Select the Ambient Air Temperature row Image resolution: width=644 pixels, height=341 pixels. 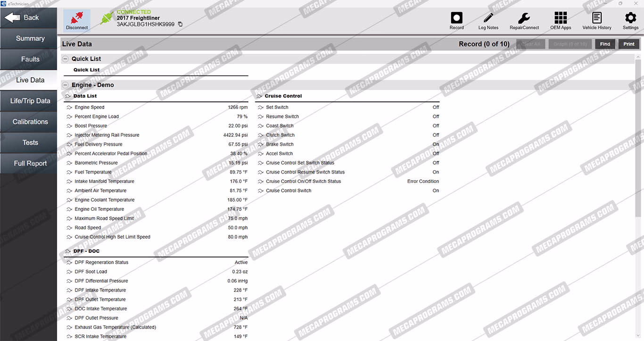156,191
